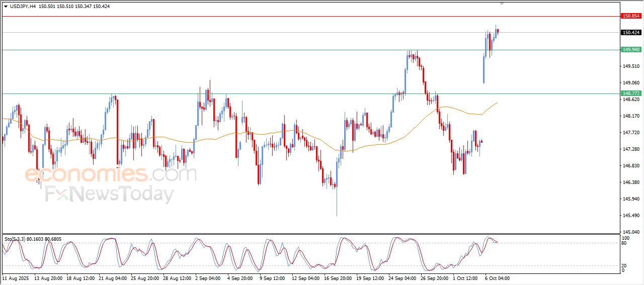Click the 147.280 value on price axis
This screenshot has height=285, width=644.
pyautogui.click(x=630, y=149)
